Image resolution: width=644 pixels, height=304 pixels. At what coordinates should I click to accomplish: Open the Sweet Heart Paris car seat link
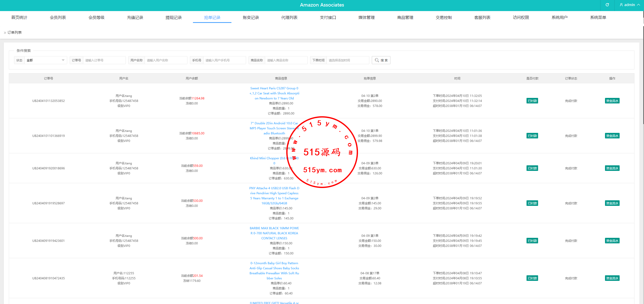pyautogui.click(x=274, y=93)
